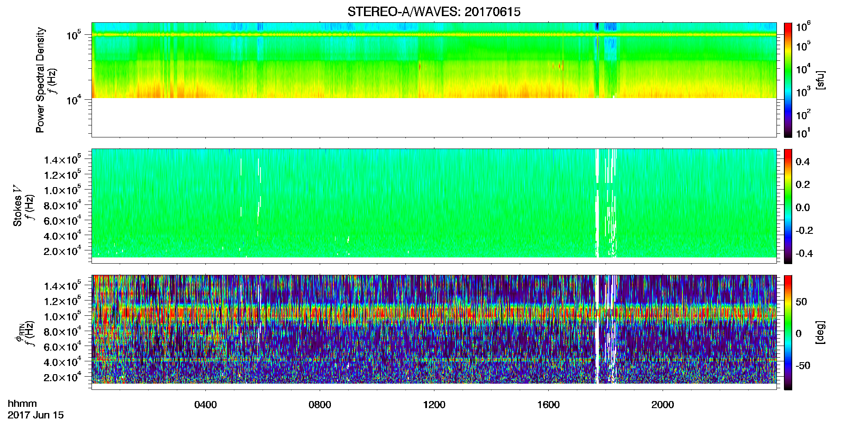Click the 6.0×10^4 tick in Stokes V panel

click(x=63, y=221)
